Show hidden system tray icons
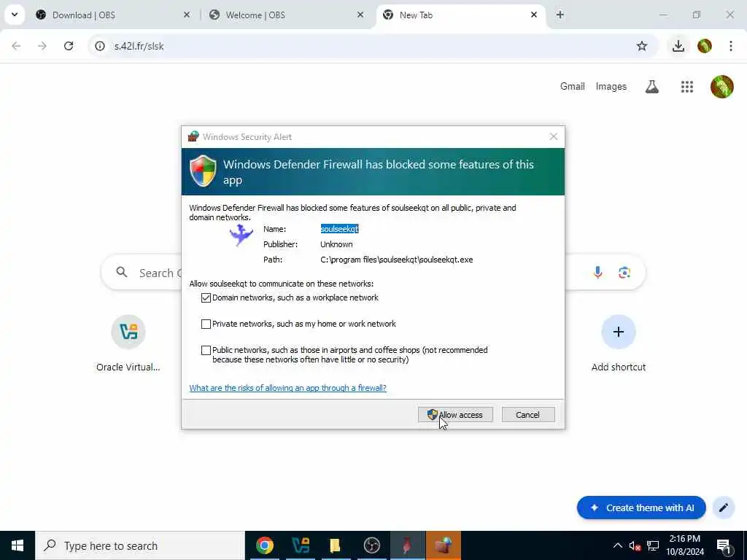Image resolution: width=747 pixels, height=560 pixels. (x=617, y=545)
